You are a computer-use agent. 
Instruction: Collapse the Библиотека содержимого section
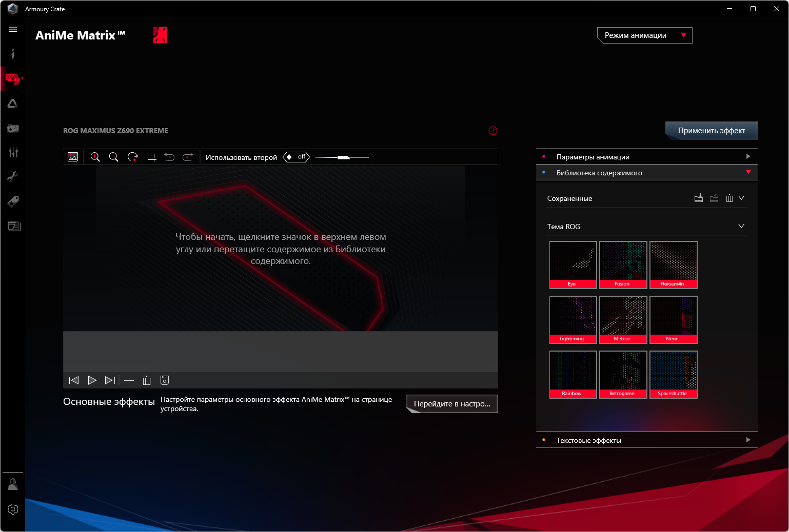(647, 173)
